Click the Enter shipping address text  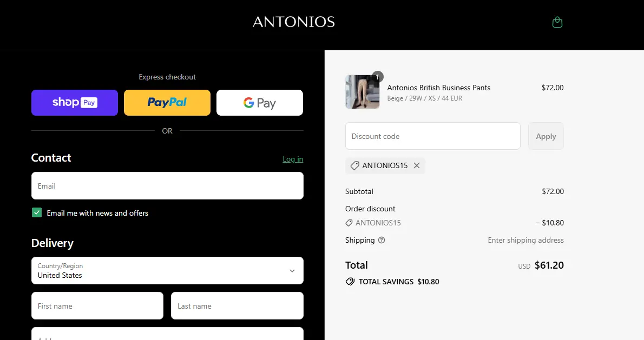pos(525,241)
